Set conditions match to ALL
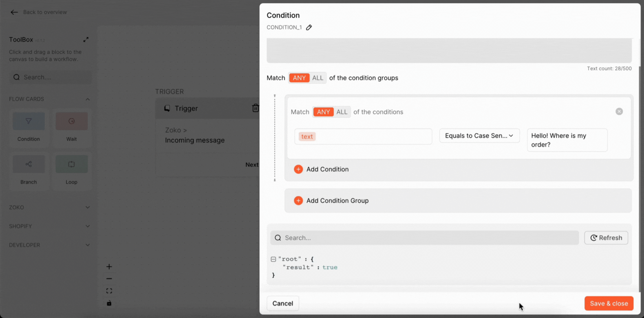Viewport: 644px width, 318px height. pos(342,112)
